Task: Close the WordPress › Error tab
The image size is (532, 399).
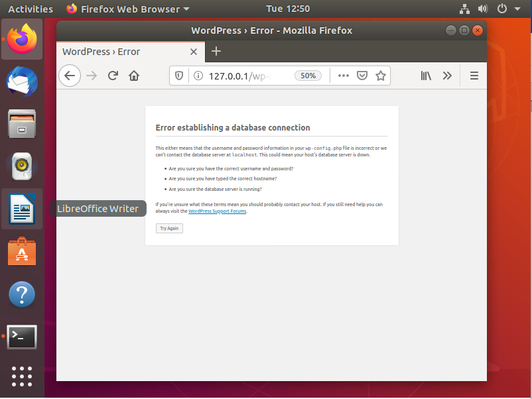Action: [194, 52]
